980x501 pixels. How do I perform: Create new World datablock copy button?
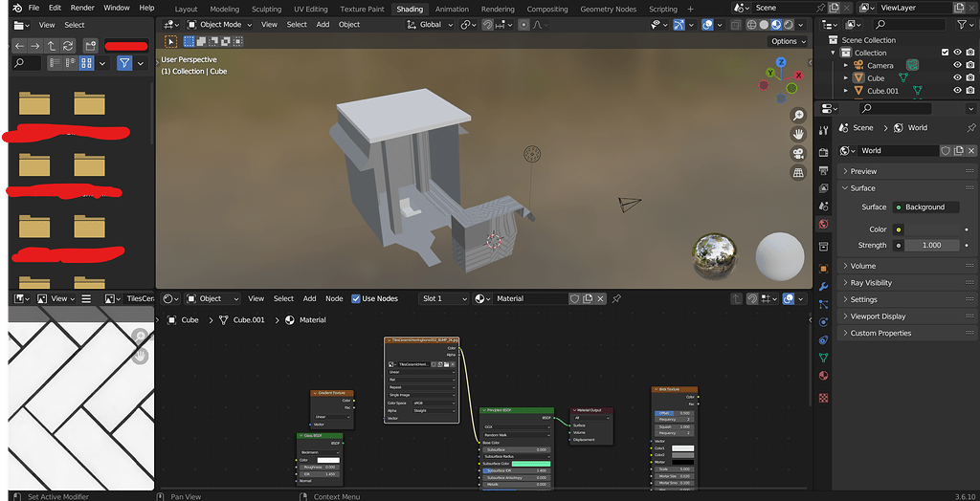[x=958, y=150]
